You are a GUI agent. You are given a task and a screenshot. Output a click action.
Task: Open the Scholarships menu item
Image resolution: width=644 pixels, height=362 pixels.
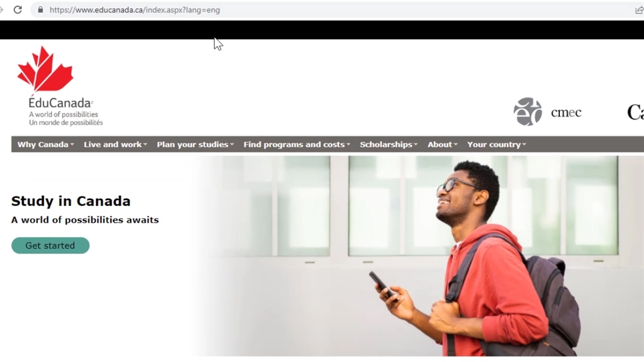[388, 144]
